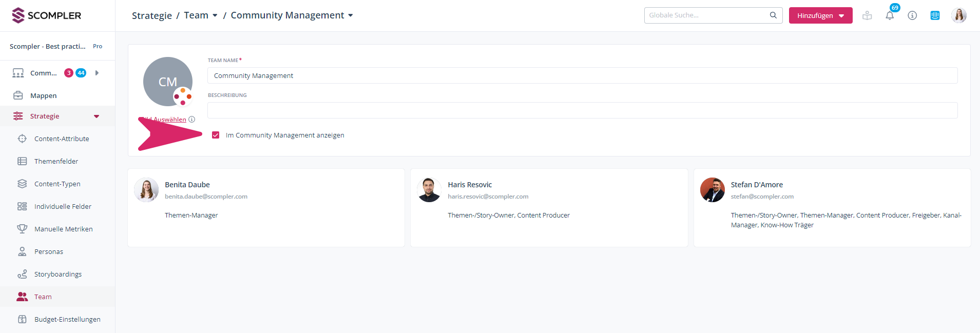Click the color palette icon on the CM avatar
The image size is (980, 333).
click(183, 96)
